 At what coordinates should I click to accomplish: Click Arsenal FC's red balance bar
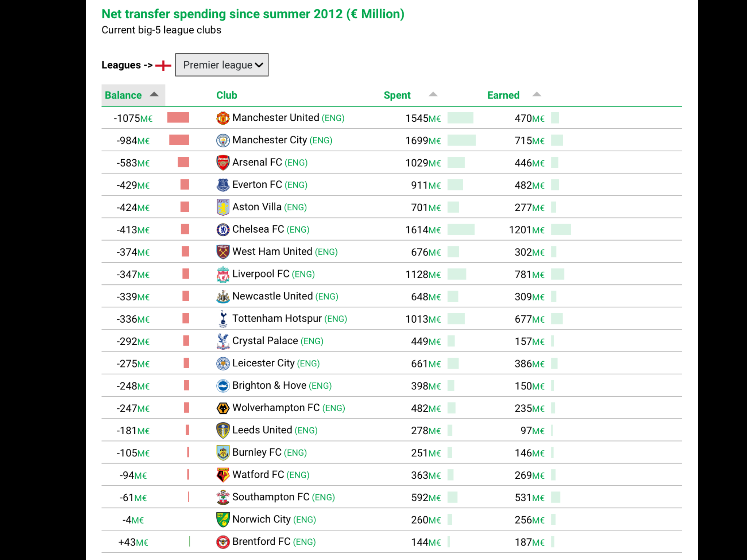point(183,162)
